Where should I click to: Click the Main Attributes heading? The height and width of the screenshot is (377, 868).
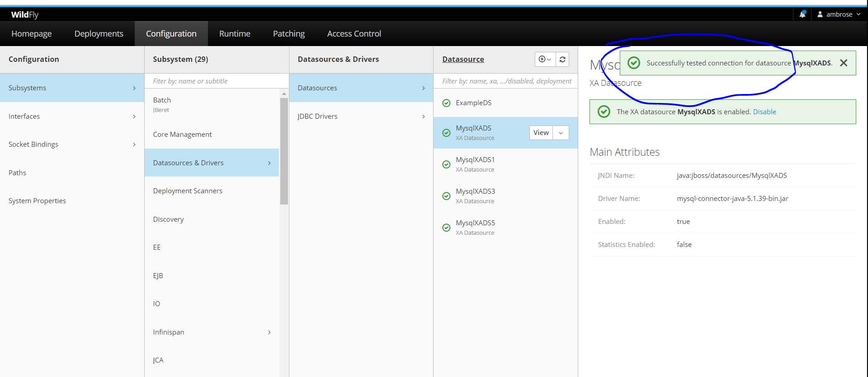(x=624, y=152)
